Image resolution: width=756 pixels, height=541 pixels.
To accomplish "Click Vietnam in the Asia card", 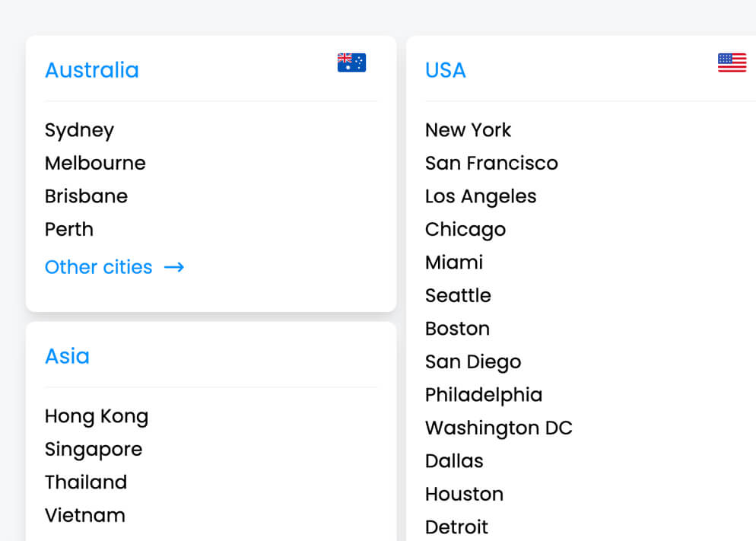I will coord(85,515).
